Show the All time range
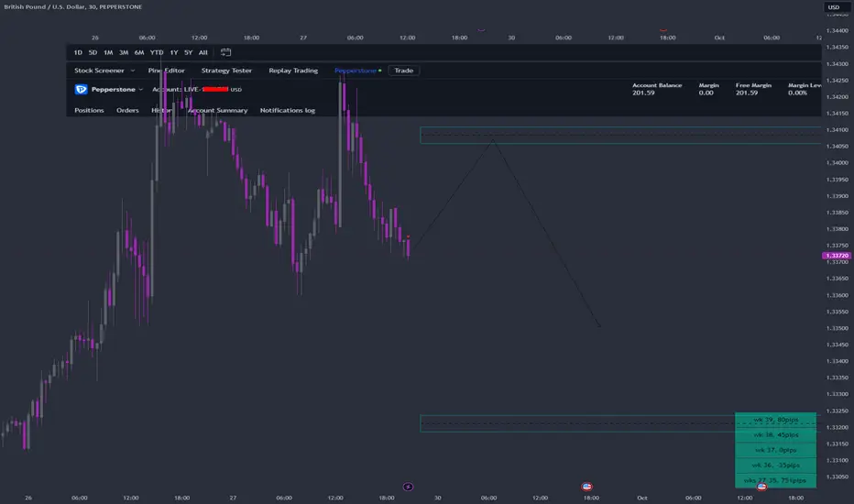Screen dimensions: 854x504 pyautogui.click(x=203, y=52)
